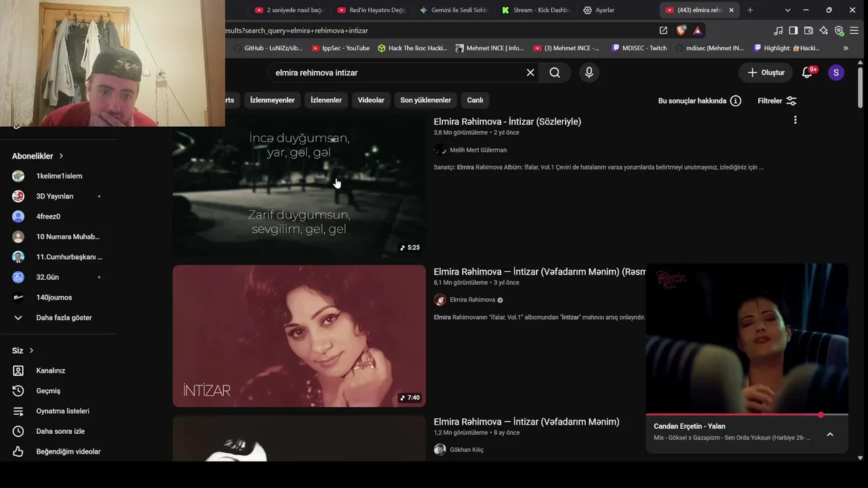Click the Candan Erçetin - Yalan miniplayer title
868x488 pixels.
coord(689,426)
